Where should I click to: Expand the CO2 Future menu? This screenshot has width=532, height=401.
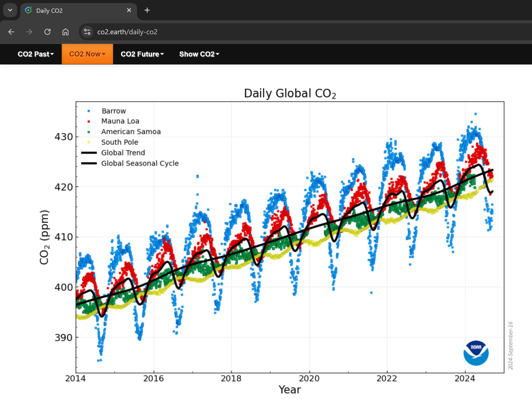pos(142,54)
